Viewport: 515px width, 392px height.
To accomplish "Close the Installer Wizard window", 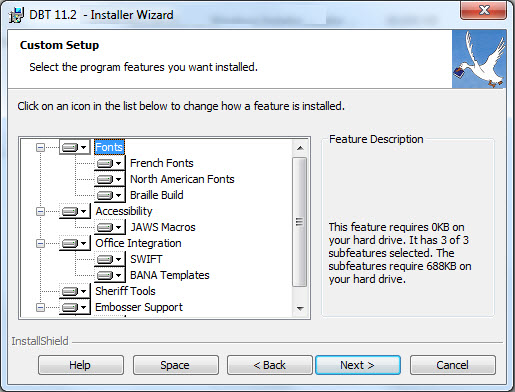I will [x=484, y=10].
